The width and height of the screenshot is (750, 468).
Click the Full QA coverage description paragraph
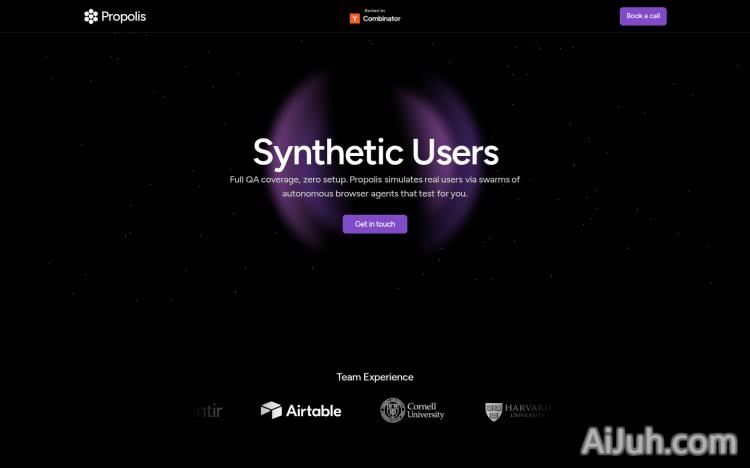[375, 186]
